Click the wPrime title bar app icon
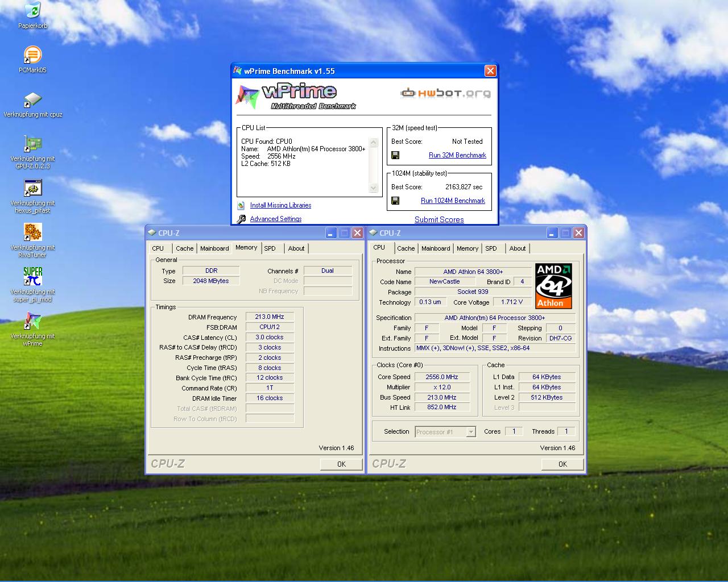This screenshot has width=728, height=582. click(x=237, y=71)
